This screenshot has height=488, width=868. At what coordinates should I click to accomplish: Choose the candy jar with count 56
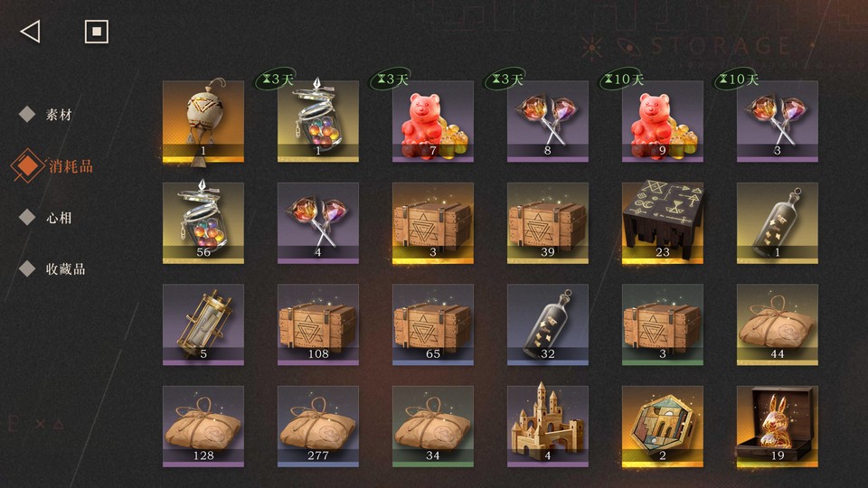tap(203, 223)
